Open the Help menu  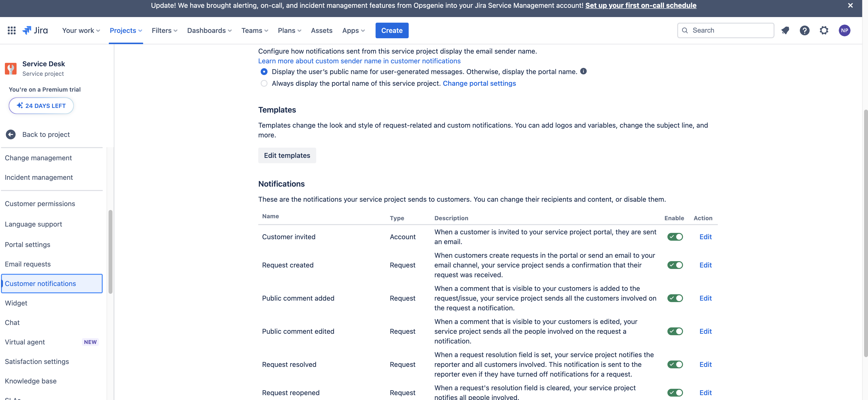[x=805, y=30]
